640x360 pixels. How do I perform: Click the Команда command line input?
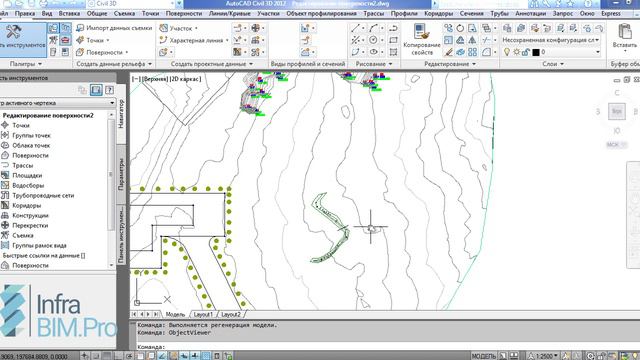tap(384, 347)
